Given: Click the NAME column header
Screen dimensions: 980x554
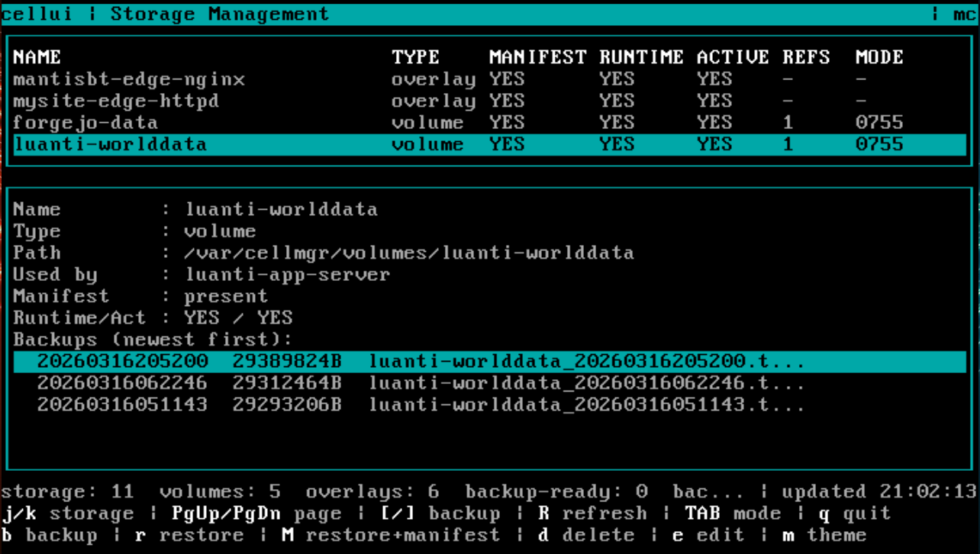Looking at the screenshot, I should (37, 57).
